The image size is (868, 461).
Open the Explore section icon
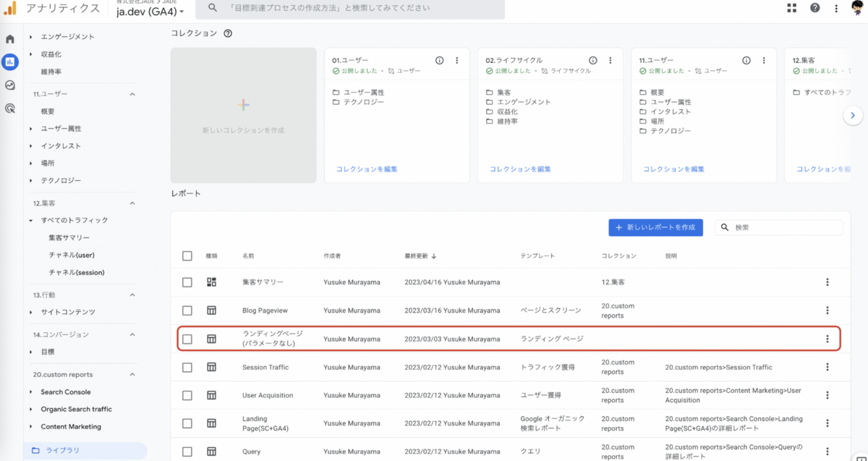click(x=9, y=85)
